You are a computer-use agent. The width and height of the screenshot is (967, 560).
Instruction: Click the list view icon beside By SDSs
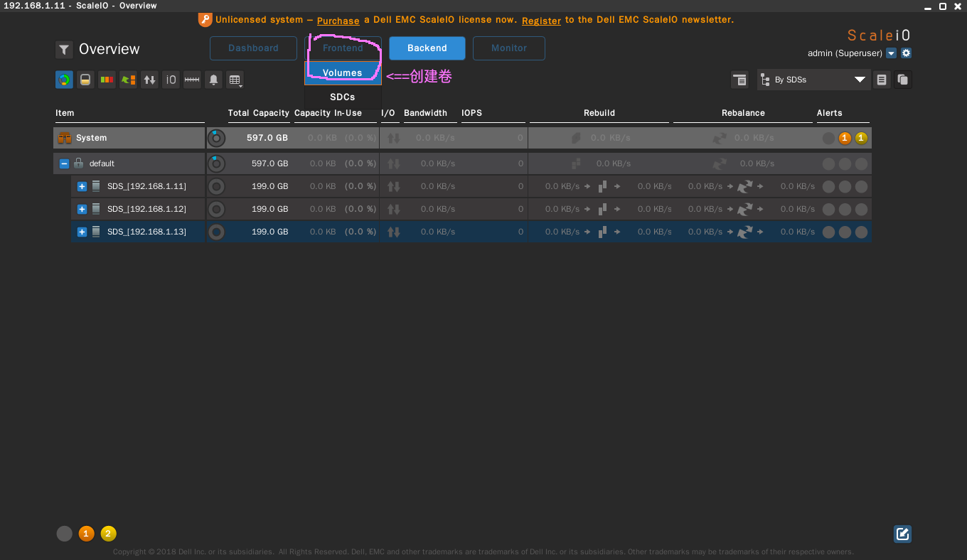[882, 80]
